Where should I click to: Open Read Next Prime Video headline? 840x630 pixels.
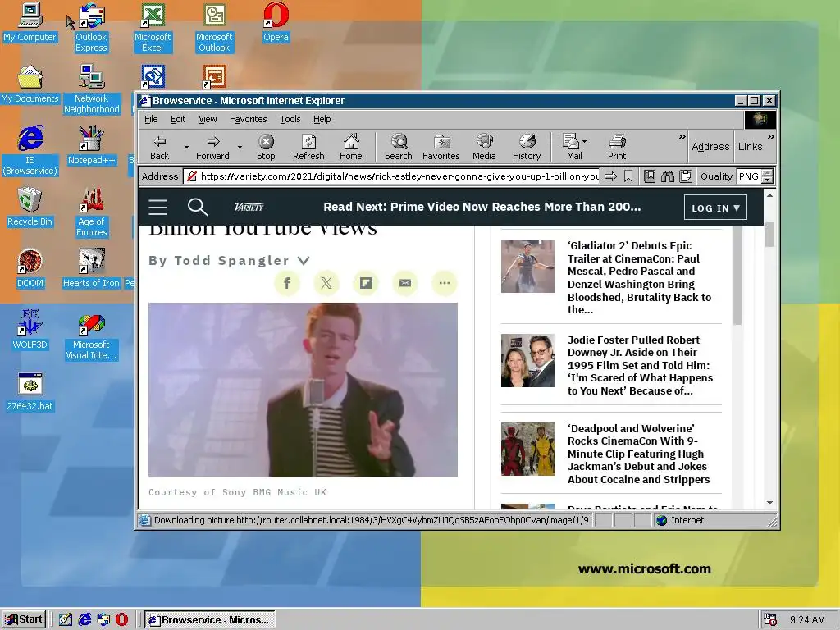point(482,207)
